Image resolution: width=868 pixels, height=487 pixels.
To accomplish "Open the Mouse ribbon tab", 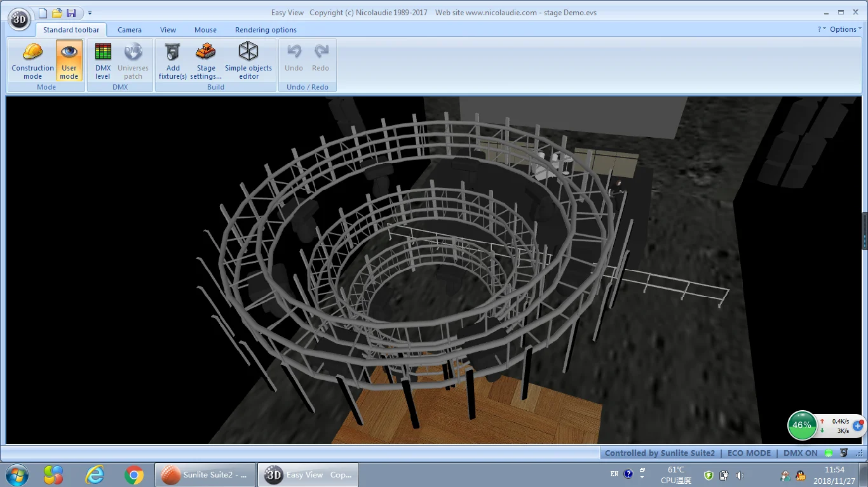I will pyautogui.click(x=205, y=30).
